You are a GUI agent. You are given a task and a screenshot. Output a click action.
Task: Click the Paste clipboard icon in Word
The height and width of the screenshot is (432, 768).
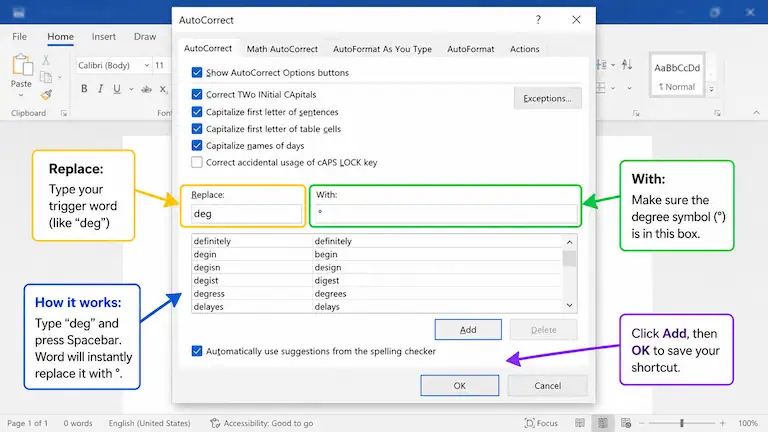[x=22, y=65]
